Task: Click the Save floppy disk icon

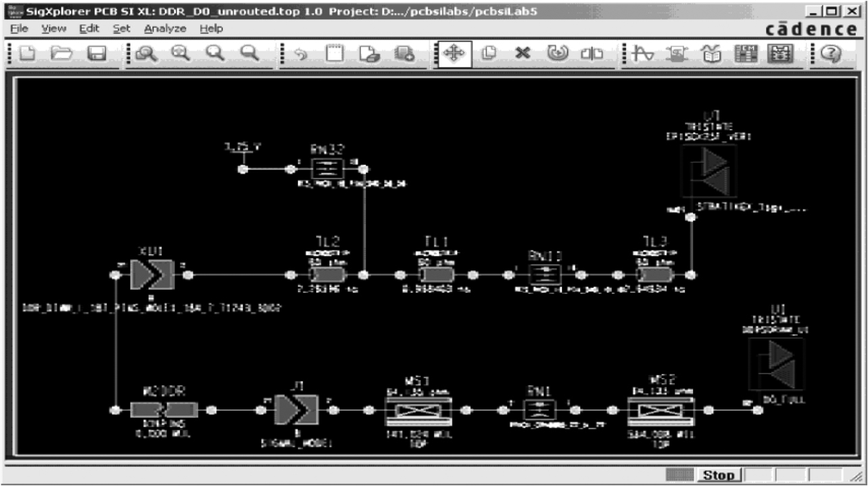Action: point(97,53)
